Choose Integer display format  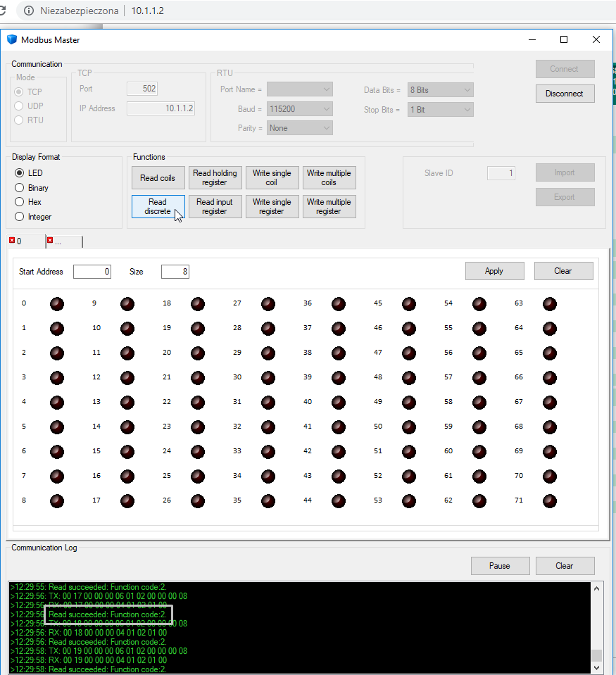coord(20,217)
